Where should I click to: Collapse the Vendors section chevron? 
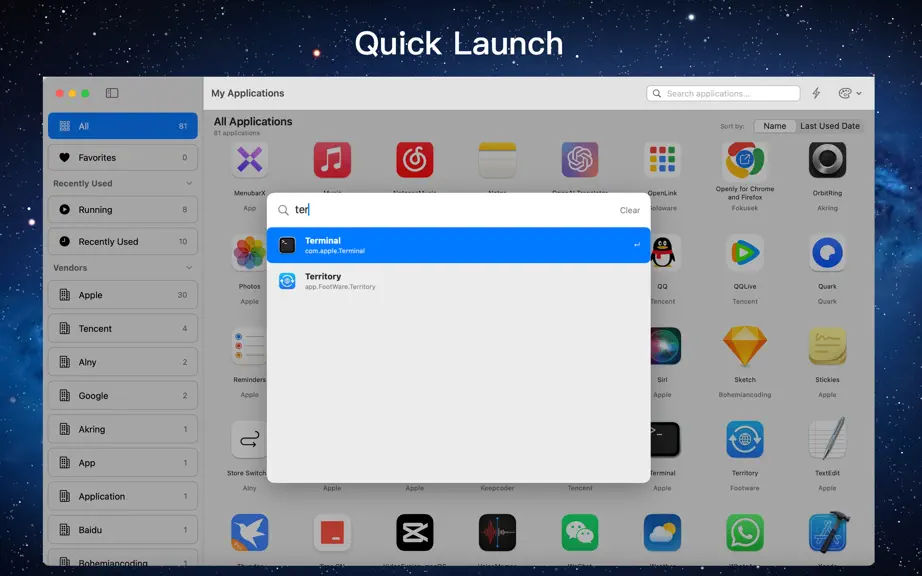tap(189, 267)
